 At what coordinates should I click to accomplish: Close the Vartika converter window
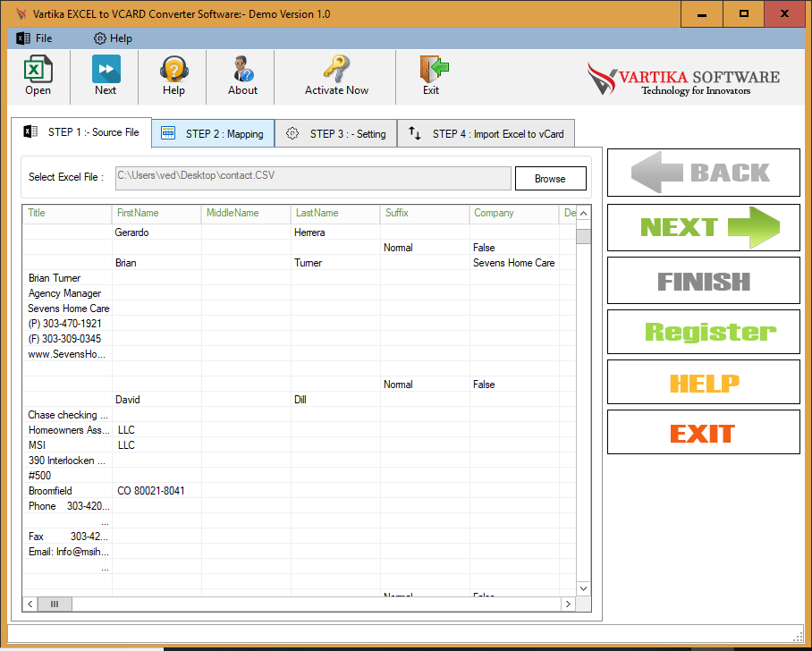click(784, 14)
